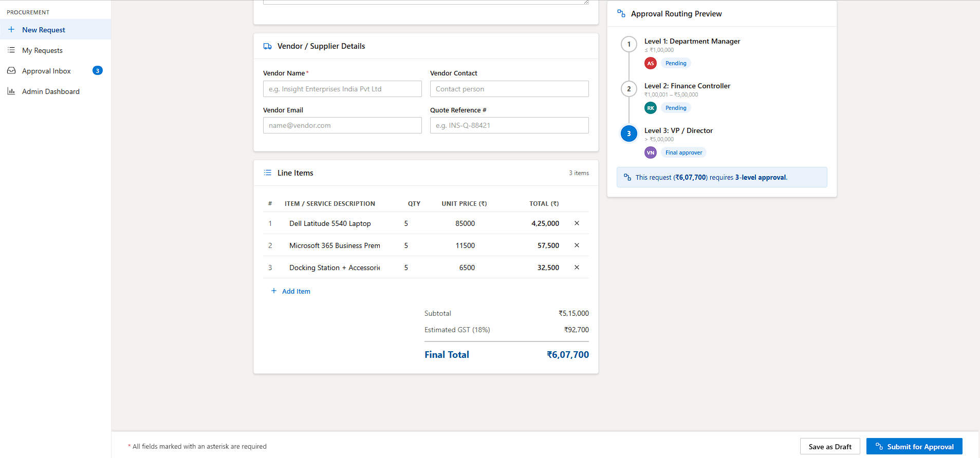
Task: Click Level 3: VP / Director heading
Action: click(x=678, y=130)
